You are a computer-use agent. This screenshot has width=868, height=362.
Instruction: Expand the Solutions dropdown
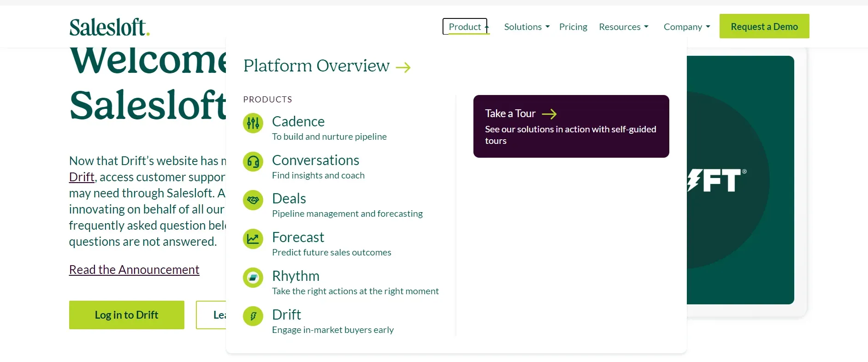527,27
